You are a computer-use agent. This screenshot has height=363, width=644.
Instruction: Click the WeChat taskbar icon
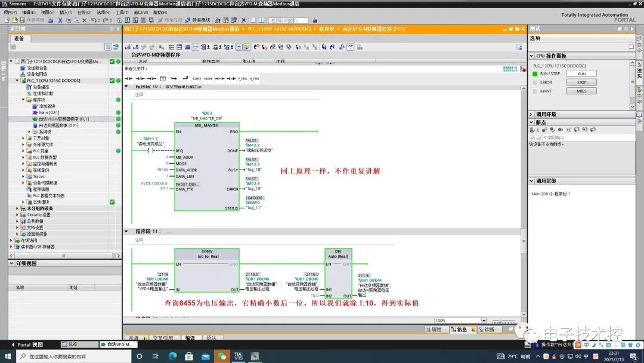(222, 356)
